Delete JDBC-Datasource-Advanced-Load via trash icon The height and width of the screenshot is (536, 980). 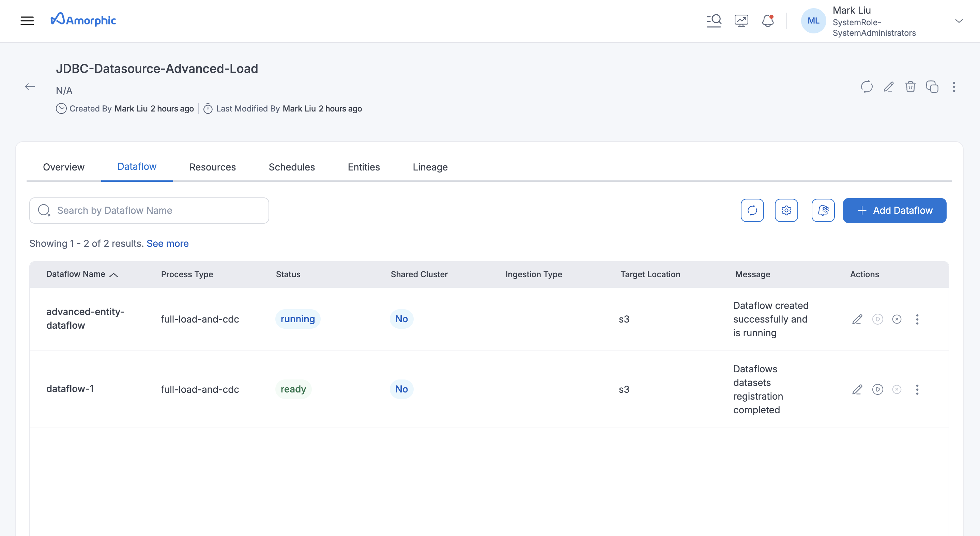[910, 87]
